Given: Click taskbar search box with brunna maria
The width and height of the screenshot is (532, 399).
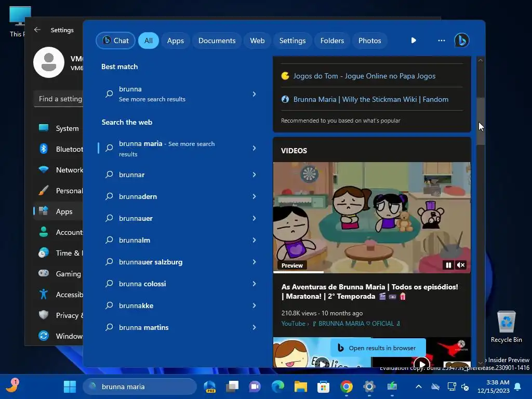Looking at the screenshot, I should 140,387.
